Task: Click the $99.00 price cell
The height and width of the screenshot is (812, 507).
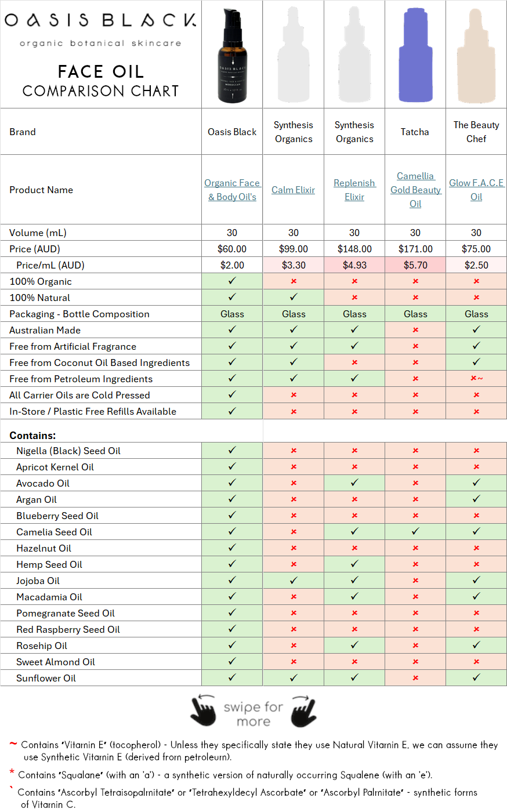Action: (294, 249)
